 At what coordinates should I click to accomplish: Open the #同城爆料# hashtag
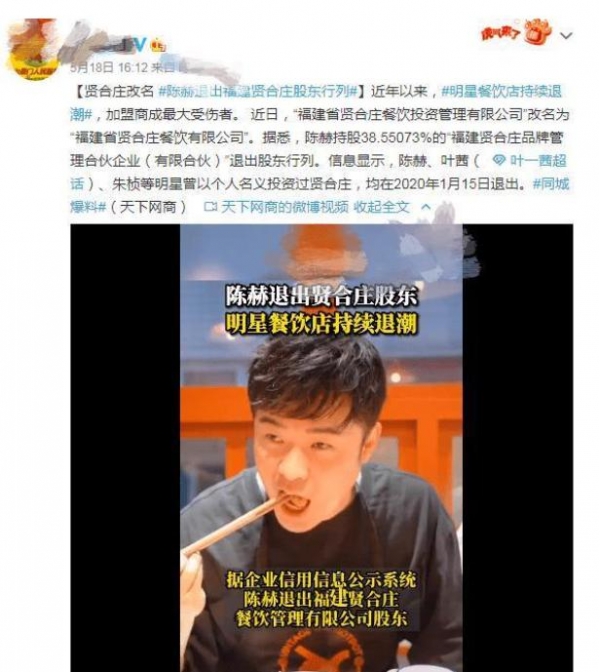click(319, 195)
